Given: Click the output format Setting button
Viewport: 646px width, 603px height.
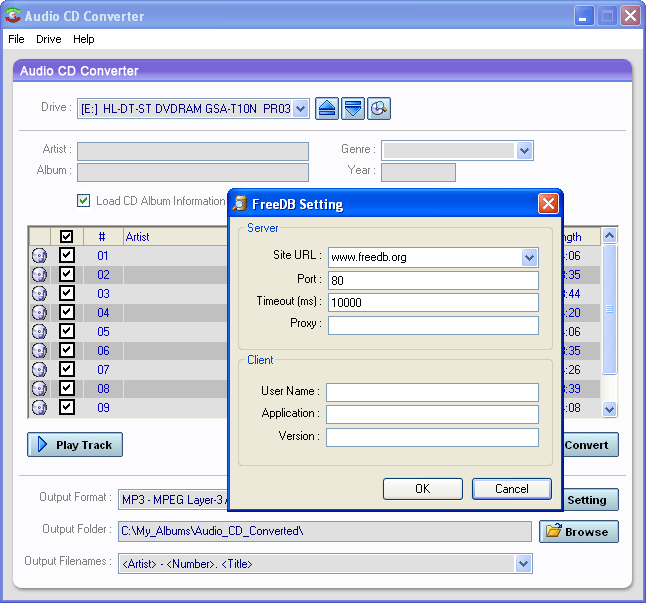Looking at the screenshot, I should pos(590,499).
